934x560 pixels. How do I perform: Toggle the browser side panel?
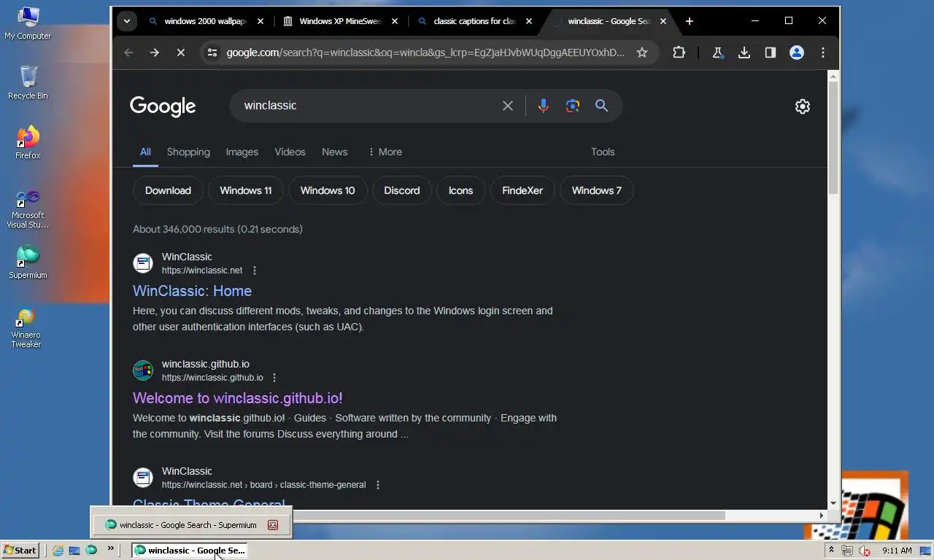coord(771,52)
